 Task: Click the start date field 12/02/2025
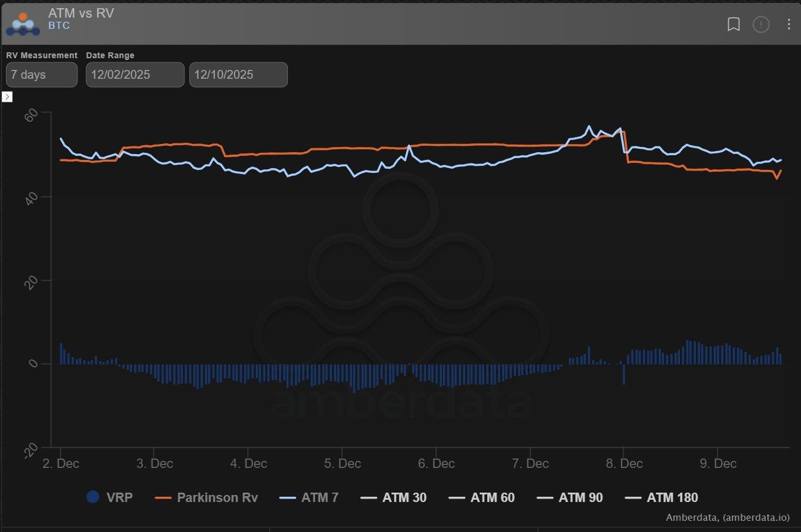click(x=135, y=75)
